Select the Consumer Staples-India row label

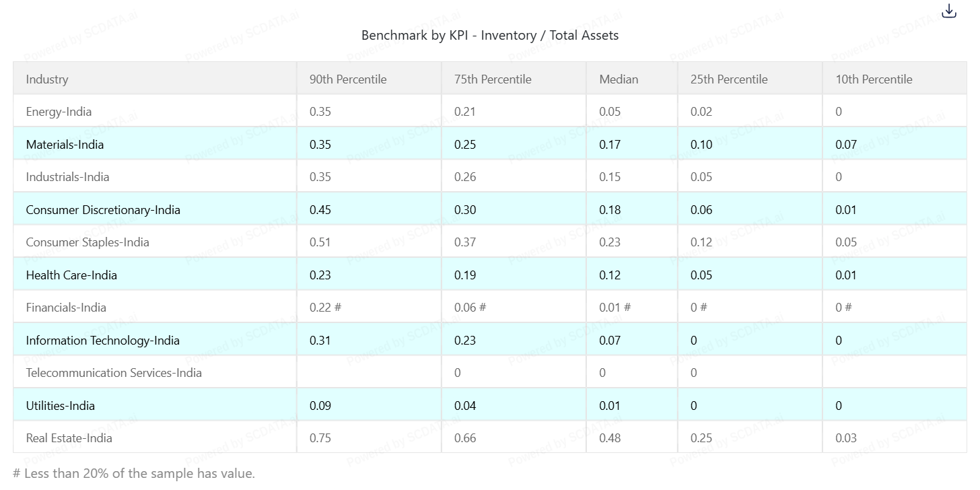[87, 242]
